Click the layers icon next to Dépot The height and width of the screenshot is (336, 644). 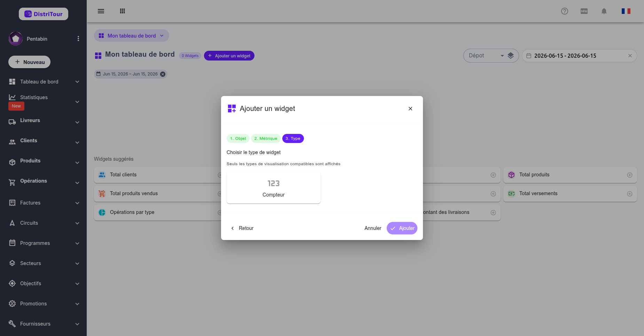(x=511, y=56)
